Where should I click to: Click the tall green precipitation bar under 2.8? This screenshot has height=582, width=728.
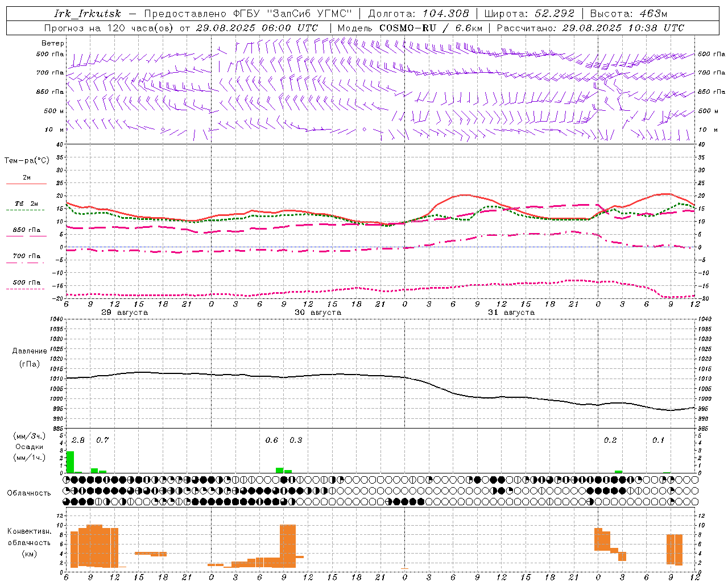pyautogui.click(x=70, y=462)
